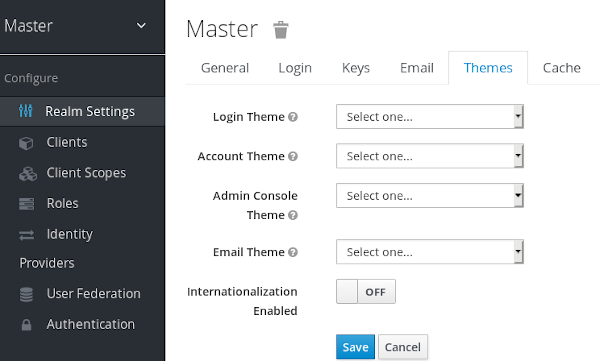The width and height of the screenshot is (600, 361).
Task: Switch to the Keys tab
Action: (356, 68)
